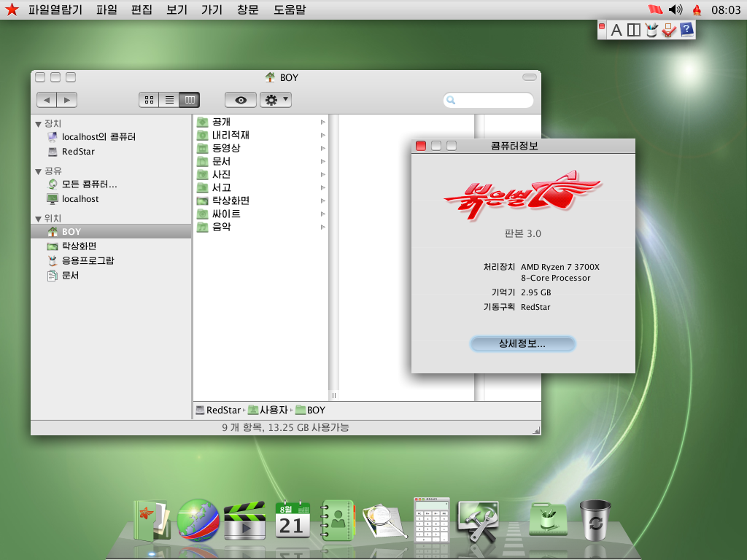Open the 창문 menu
The image size is (747, 560).
coord(248,9)
